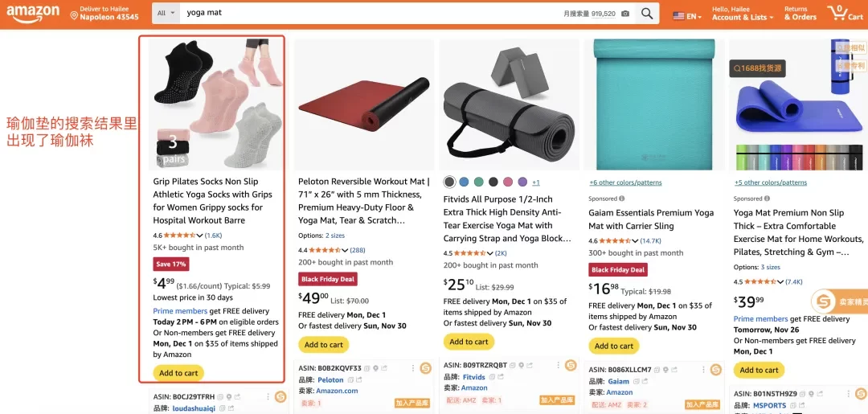Open the All departments search dropdown
The height and width of the screenshot is (414, 868).
[x=166, y=14]
